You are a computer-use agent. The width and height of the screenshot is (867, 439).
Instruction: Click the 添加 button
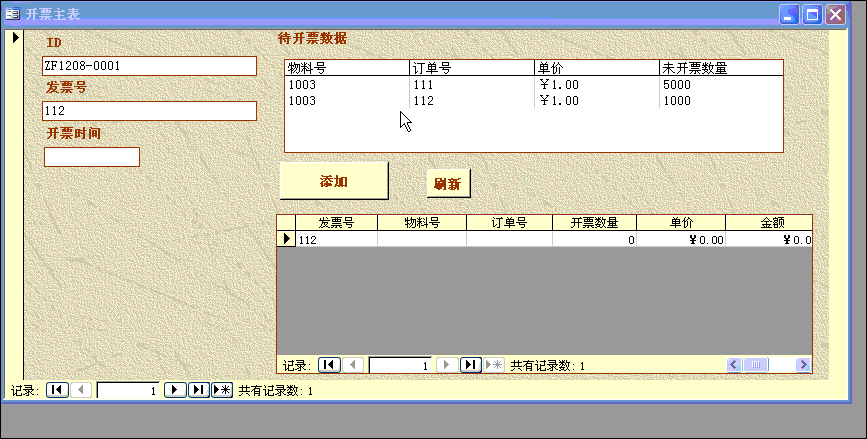point(334,181)
